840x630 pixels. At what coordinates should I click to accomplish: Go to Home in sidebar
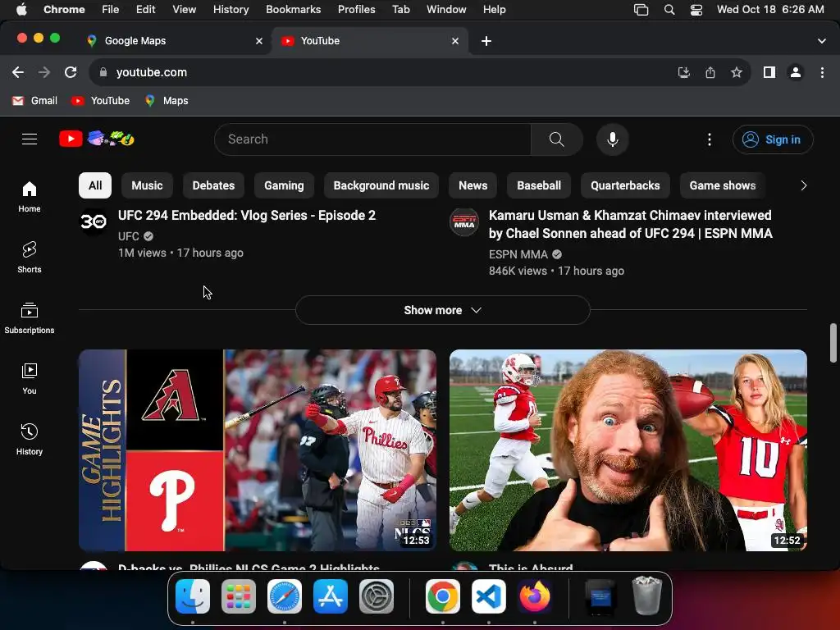30,197
